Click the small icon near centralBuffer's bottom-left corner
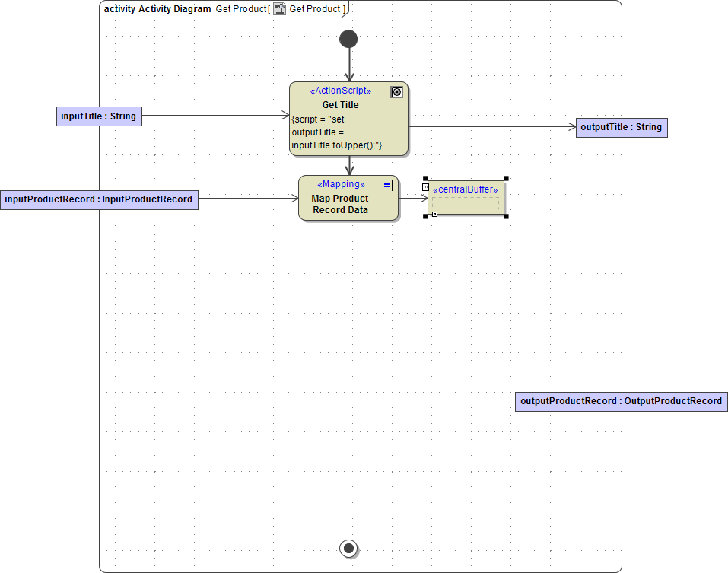728x573 pixels. (x=436, y=215)
